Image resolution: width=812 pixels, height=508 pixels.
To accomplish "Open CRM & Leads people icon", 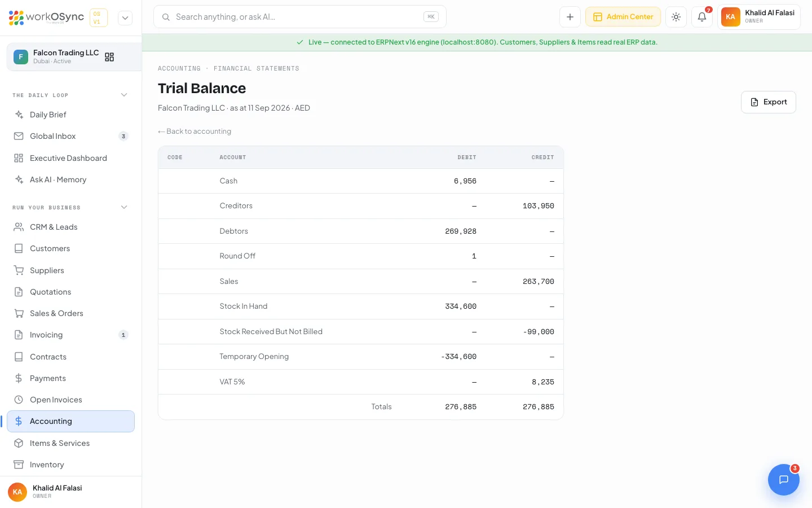I will pyautogui.click(x=19, y=227).
